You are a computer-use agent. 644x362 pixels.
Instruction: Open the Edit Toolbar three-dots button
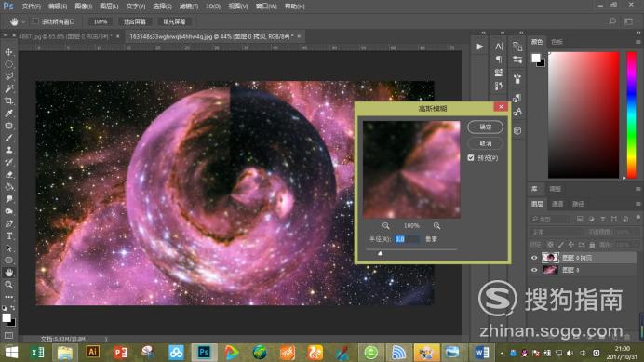pyautogui.click(x=8, y=297)
